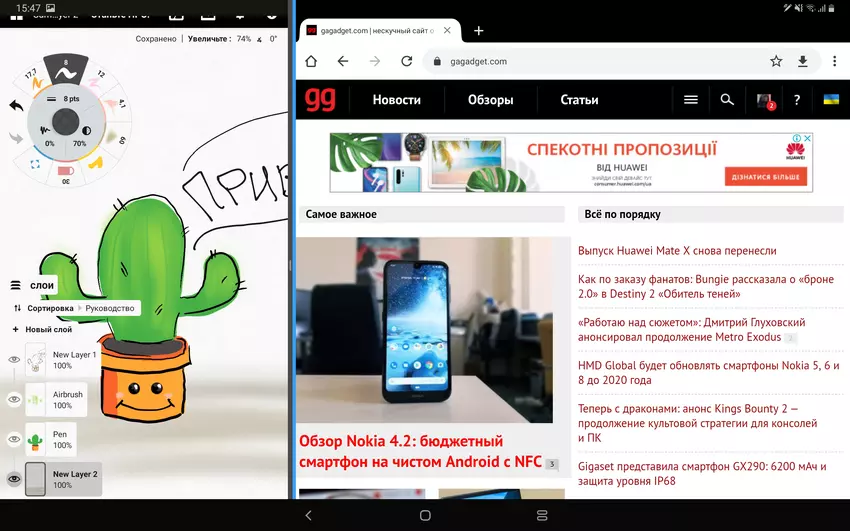Collapse the Слои layers panel
This screenshot has height=531, width=850.
16,286
